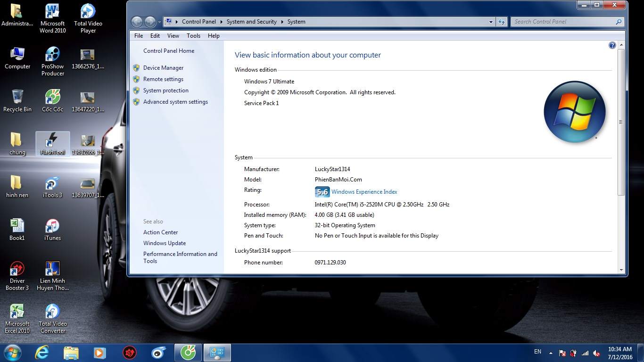Expand the address bar history dropdown
Image resolution: width=644 pixels, height=362 pixels.
[x=491, y=22]
